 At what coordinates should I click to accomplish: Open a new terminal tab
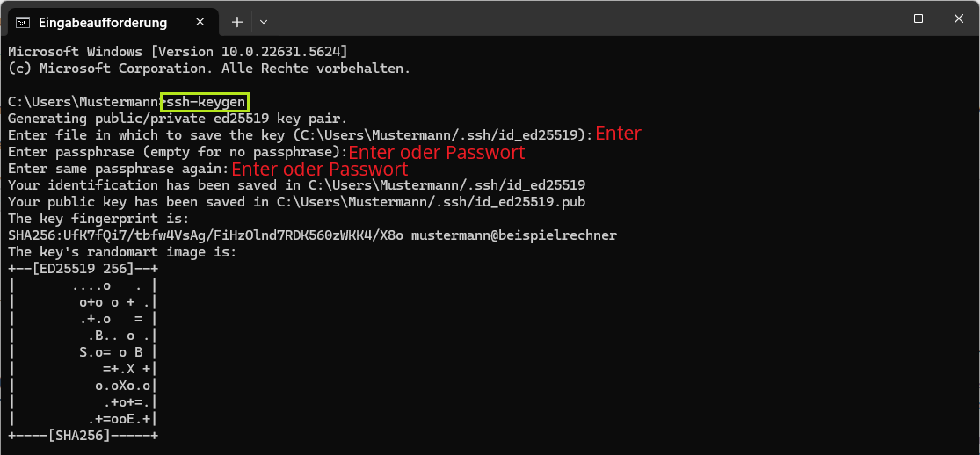tap(236, 21)
